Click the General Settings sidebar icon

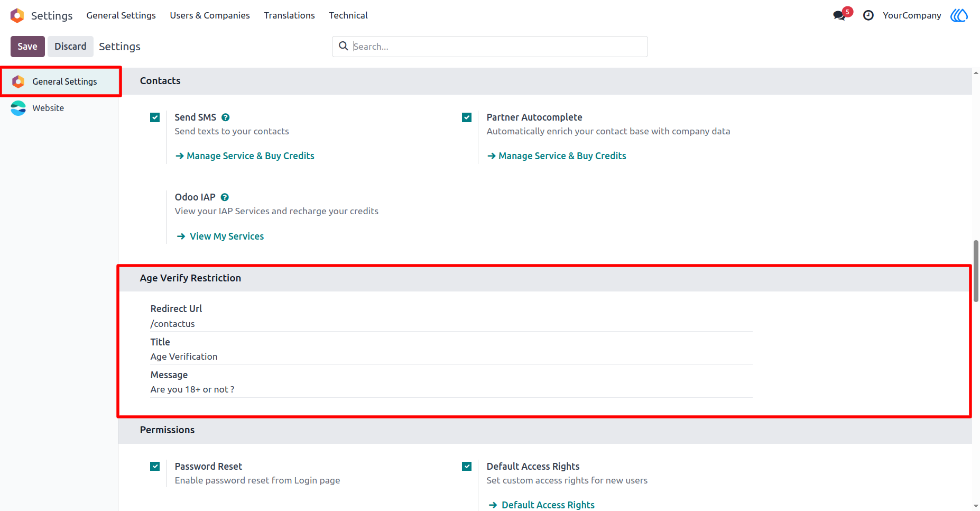[x=19, y=81]
